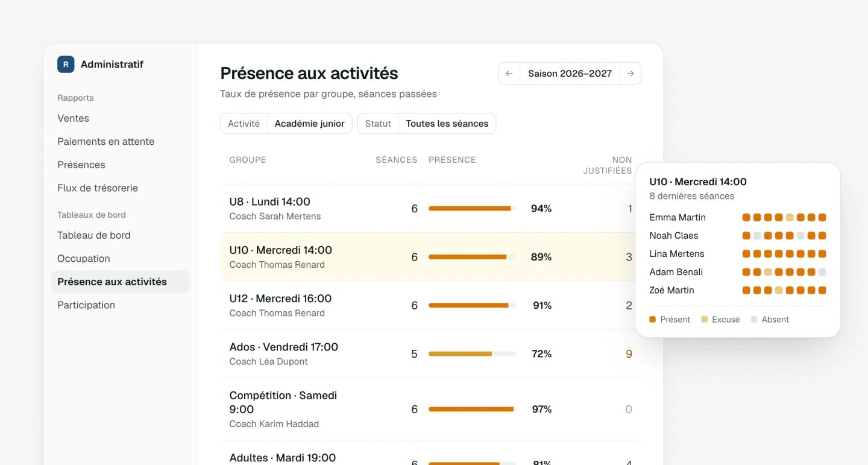Click Emma Martin in the popup
Viewport: 868px width, 465px height.
click(678, 217)
